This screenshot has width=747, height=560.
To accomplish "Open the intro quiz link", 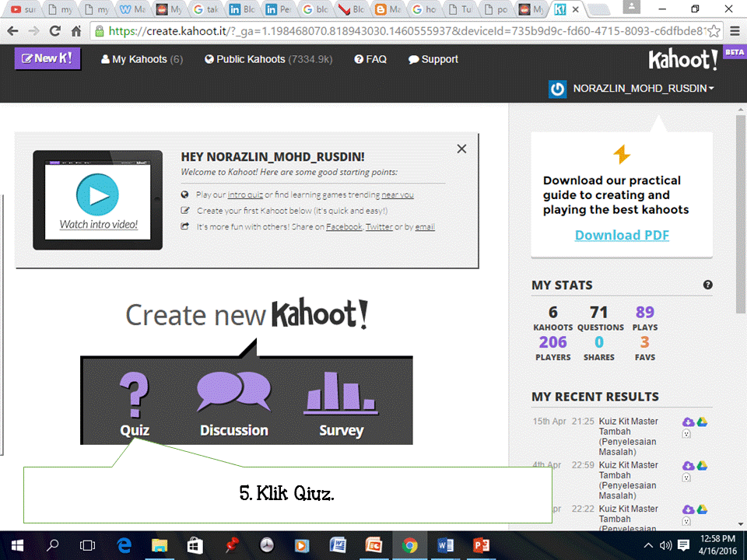I will [x=245, y=194].
